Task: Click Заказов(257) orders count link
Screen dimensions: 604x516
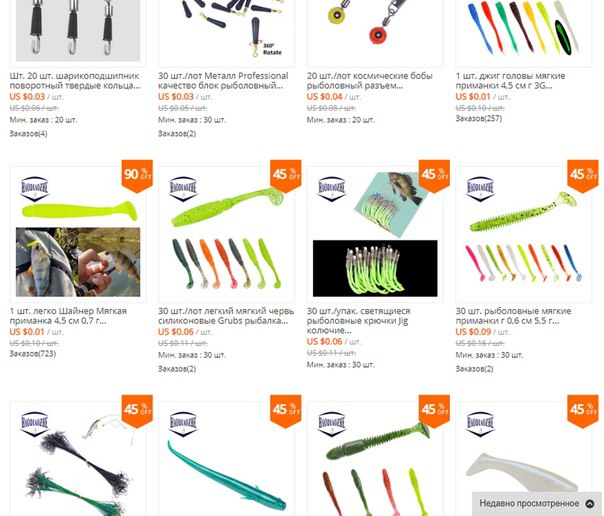Action: click(479, 118)
